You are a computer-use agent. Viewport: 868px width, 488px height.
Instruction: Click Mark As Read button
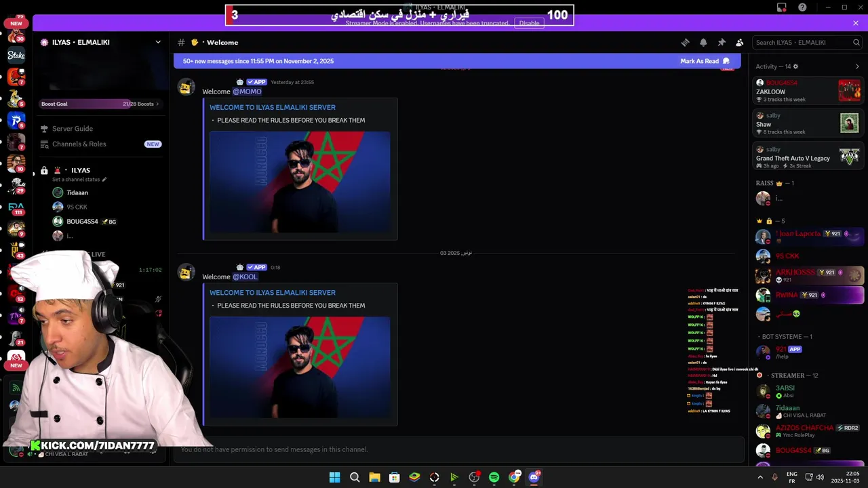(705, 61)
